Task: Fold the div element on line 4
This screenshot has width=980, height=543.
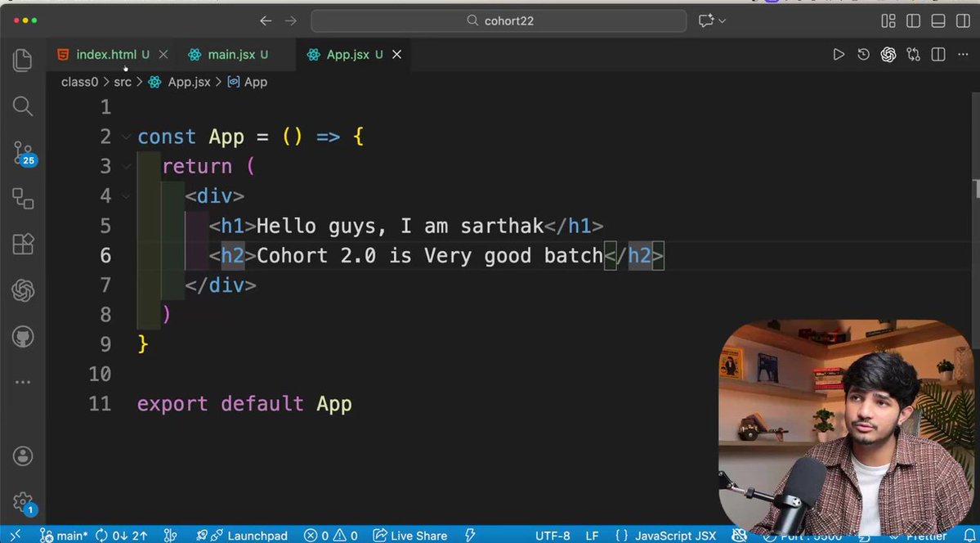Action: [125, 196]
